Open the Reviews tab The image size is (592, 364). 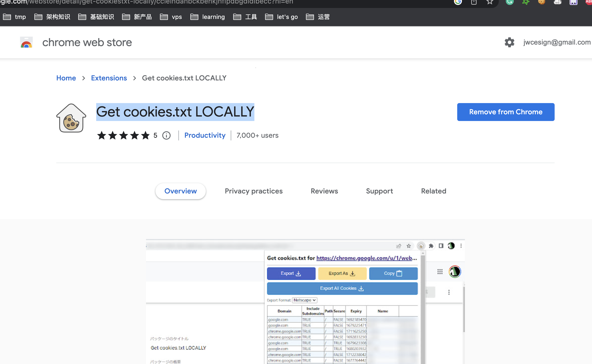point(324,191)
